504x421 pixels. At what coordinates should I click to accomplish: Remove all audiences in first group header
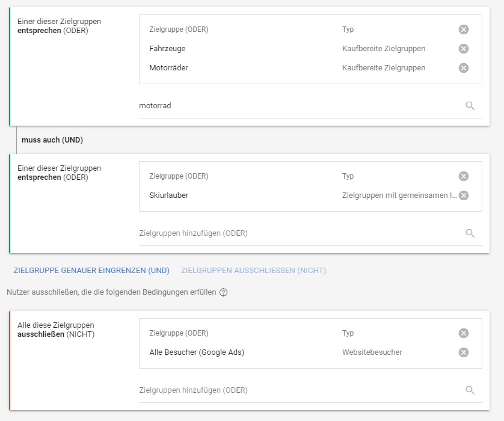point(463,29)
